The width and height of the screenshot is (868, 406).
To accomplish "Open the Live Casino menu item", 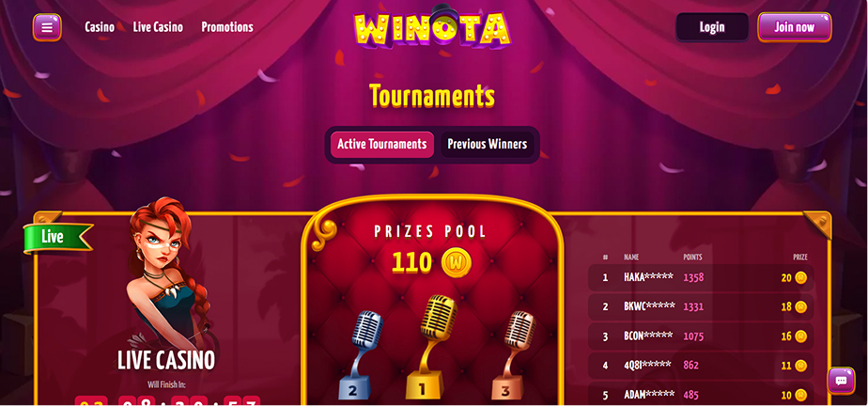I will tap(158, 27).
